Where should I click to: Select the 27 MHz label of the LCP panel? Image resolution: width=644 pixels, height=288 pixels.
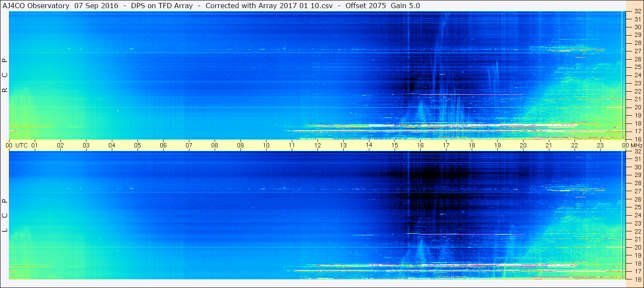tap(638, 191)
